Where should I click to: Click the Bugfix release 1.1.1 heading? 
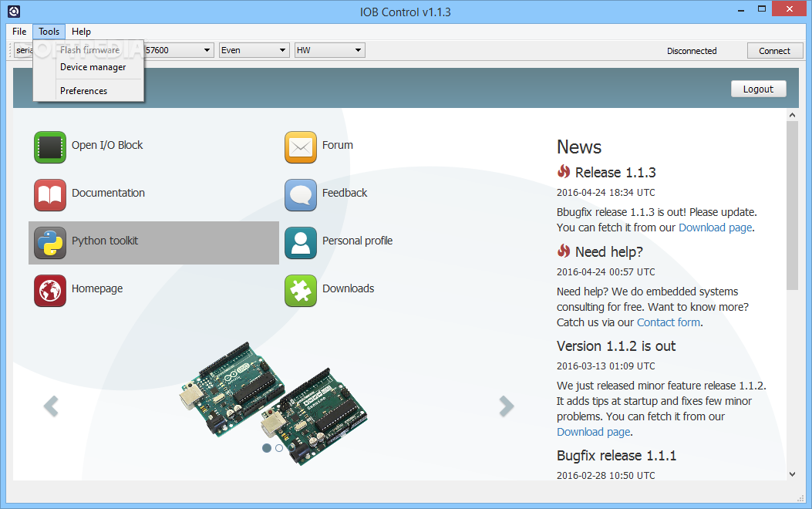(616, 456)
